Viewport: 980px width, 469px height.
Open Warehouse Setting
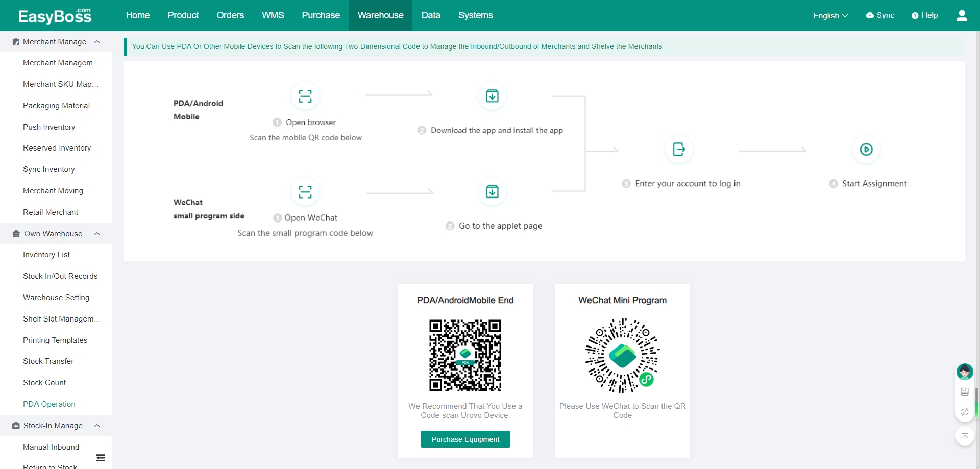pyautogui.click(x=56, y=298)
